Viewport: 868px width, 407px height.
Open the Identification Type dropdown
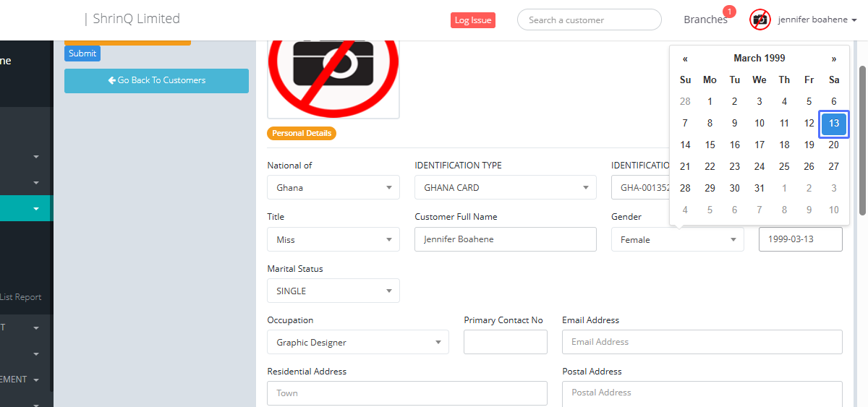505,187
